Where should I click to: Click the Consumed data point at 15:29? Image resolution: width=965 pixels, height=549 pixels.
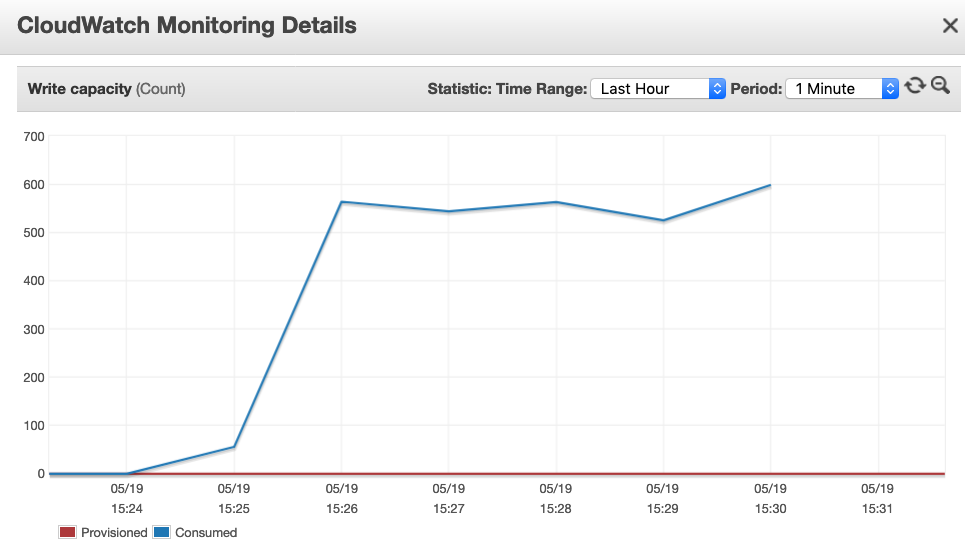(x=663, y=220)
